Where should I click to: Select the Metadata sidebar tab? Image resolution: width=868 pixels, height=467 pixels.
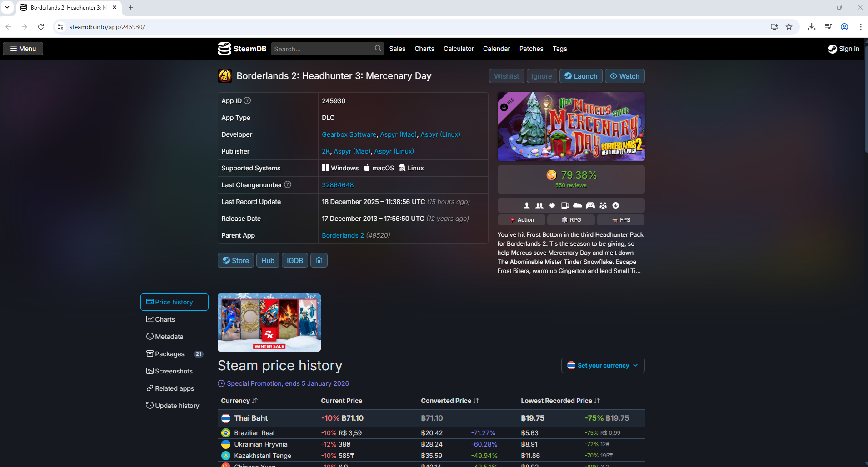coord(175,337)
